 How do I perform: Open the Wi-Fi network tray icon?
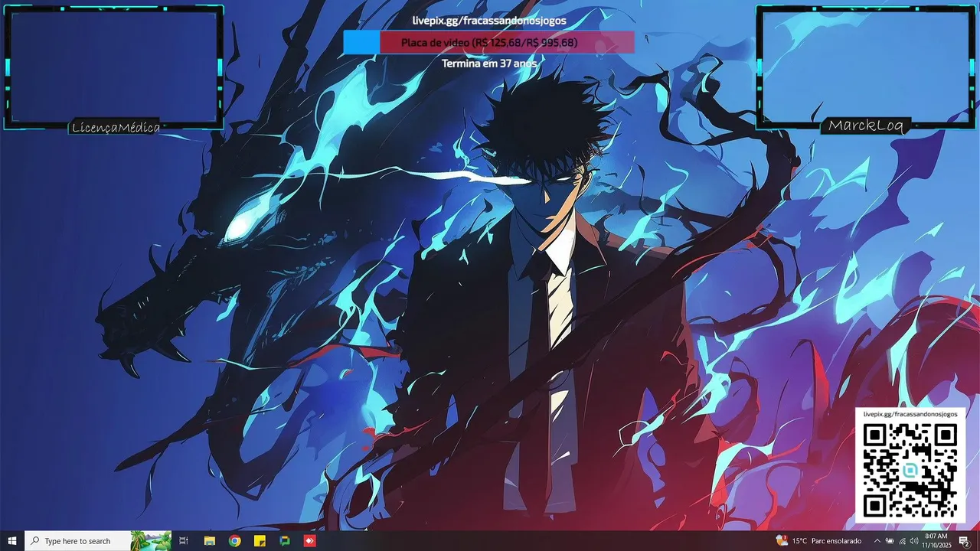click(x=902, y=541)
